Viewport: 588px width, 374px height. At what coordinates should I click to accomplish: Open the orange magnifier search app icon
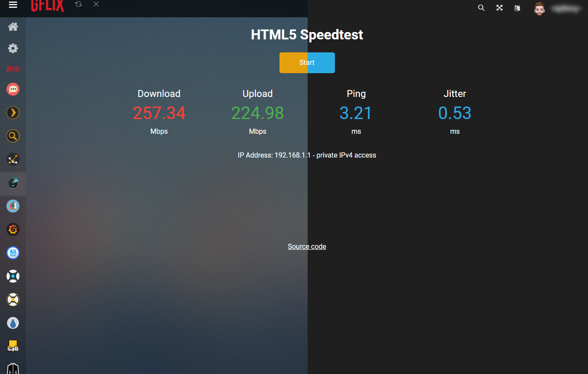click(x=13, y=136)
